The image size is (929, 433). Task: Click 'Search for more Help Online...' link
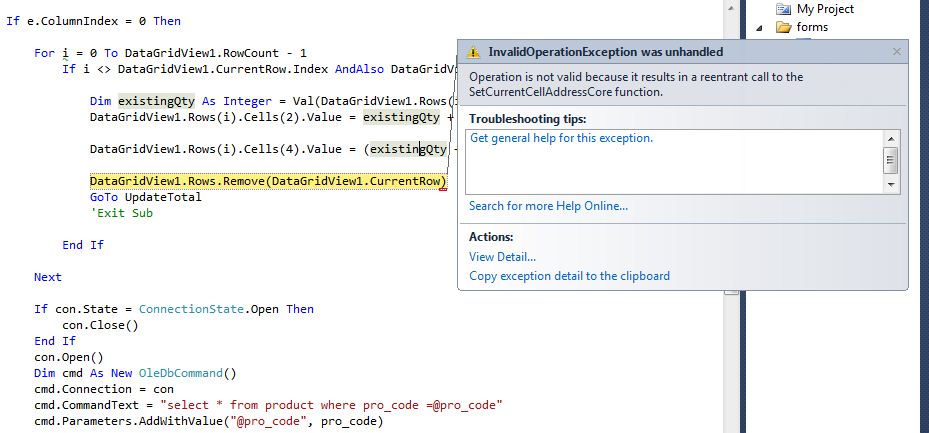click(x=548, y=206)
